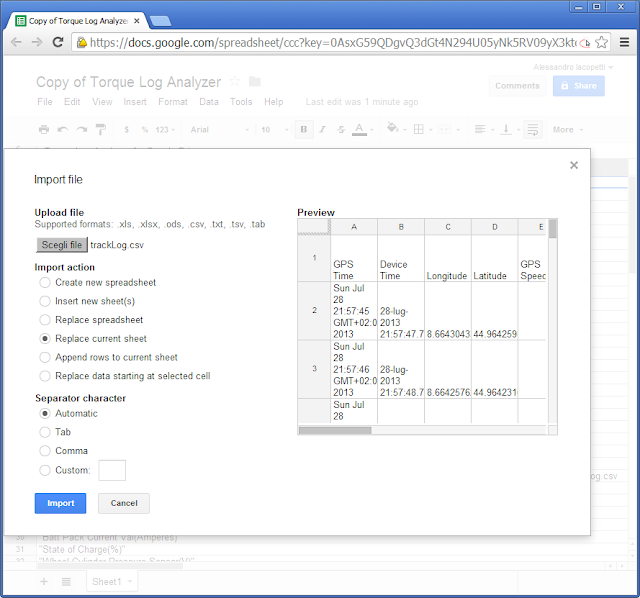
Task: Open the Sheet1 tab dropdown arrow
Action: [130, 582]
